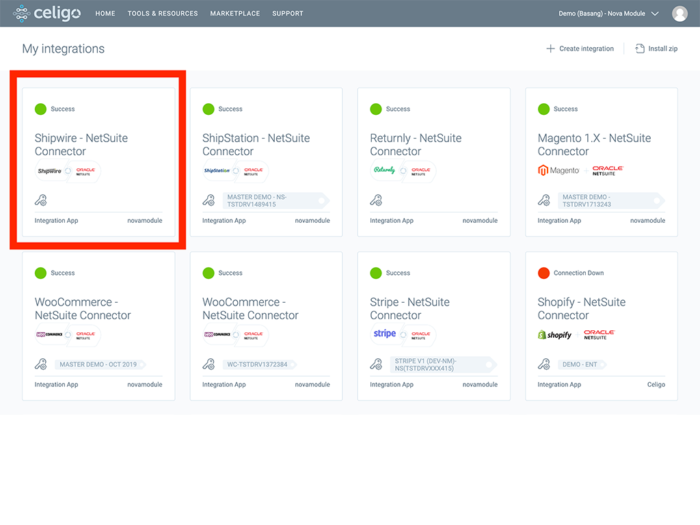Screen dimensions: 700x525
Task: Click the permissions key icon on Shopify card
Action: tap(544, 364)
